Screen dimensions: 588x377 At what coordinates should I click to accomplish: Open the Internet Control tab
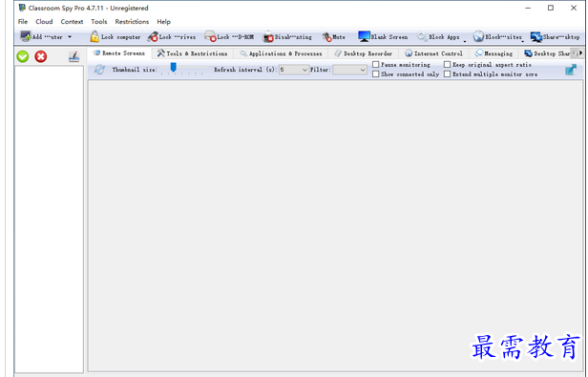coord(433,53)
